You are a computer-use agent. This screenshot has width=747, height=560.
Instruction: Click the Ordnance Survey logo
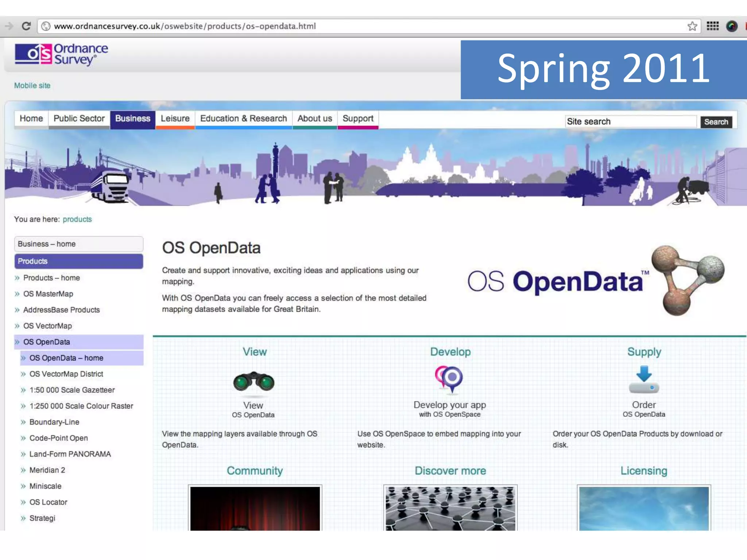click(61, 55)
